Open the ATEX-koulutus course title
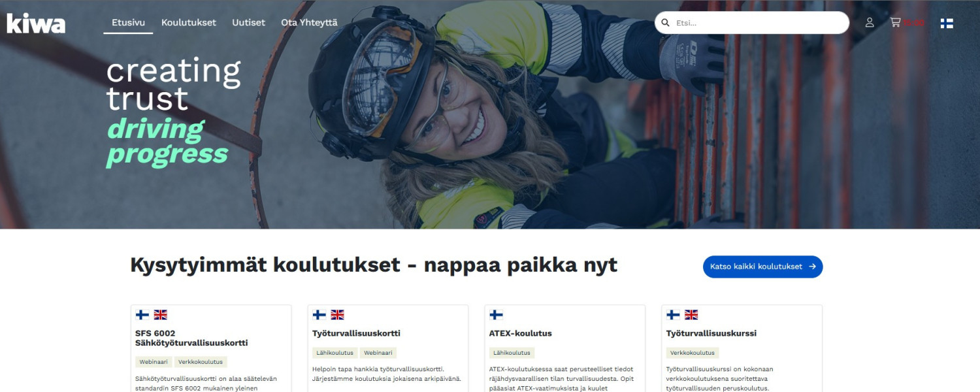 521,333
